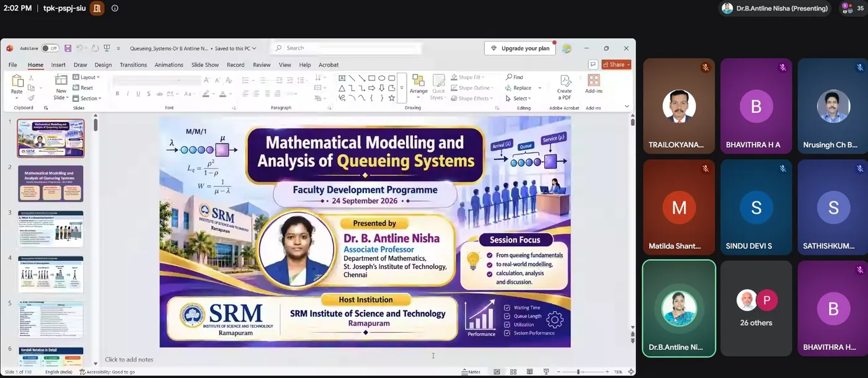Screen dimensions: 868x378
Task: Toggle Bold formatting
Action: tap(117, 94)
